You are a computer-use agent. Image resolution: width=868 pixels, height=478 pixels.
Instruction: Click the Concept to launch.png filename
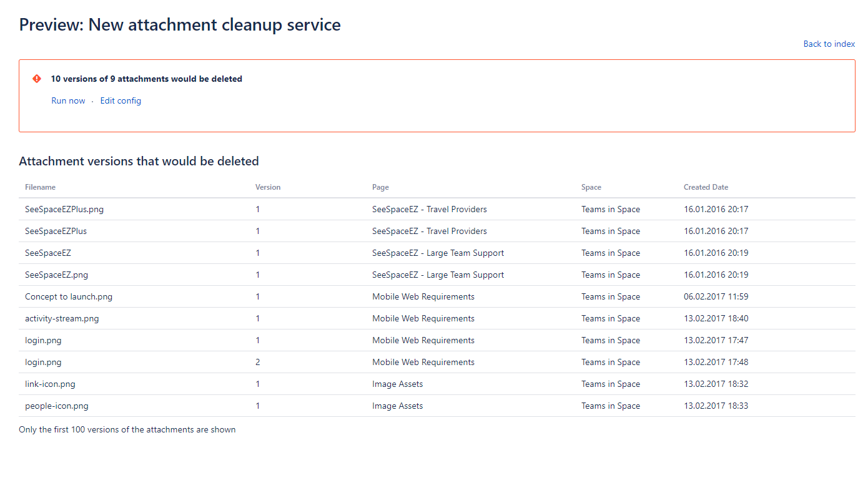69,296
